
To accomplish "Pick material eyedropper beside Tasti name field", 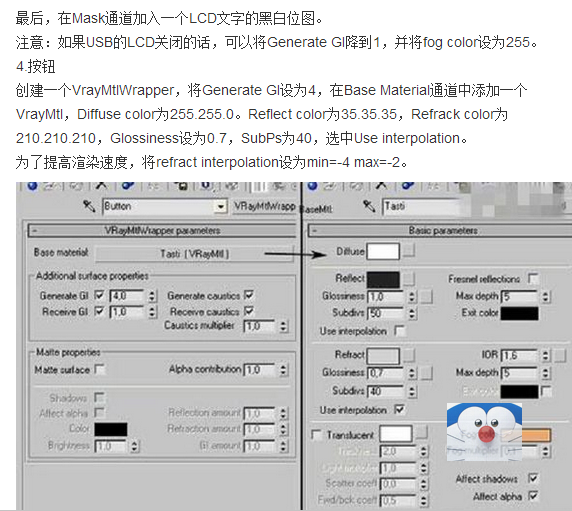I will coord(369,206).
